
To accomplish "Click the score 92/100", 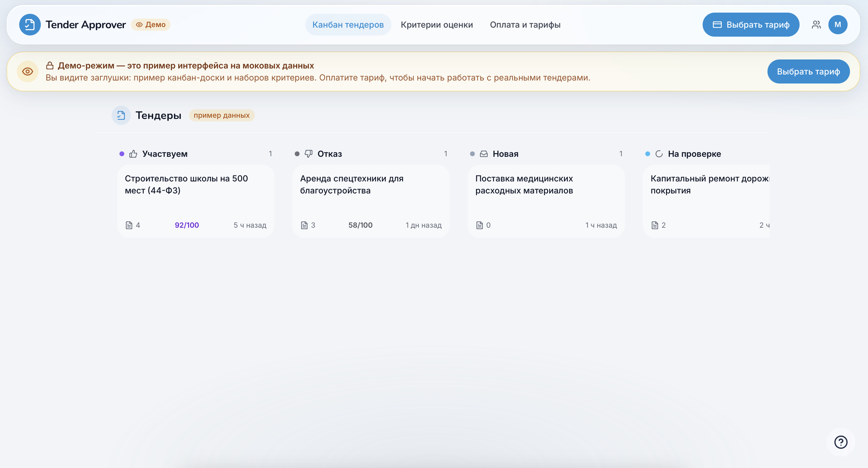I will pos(187,225).
